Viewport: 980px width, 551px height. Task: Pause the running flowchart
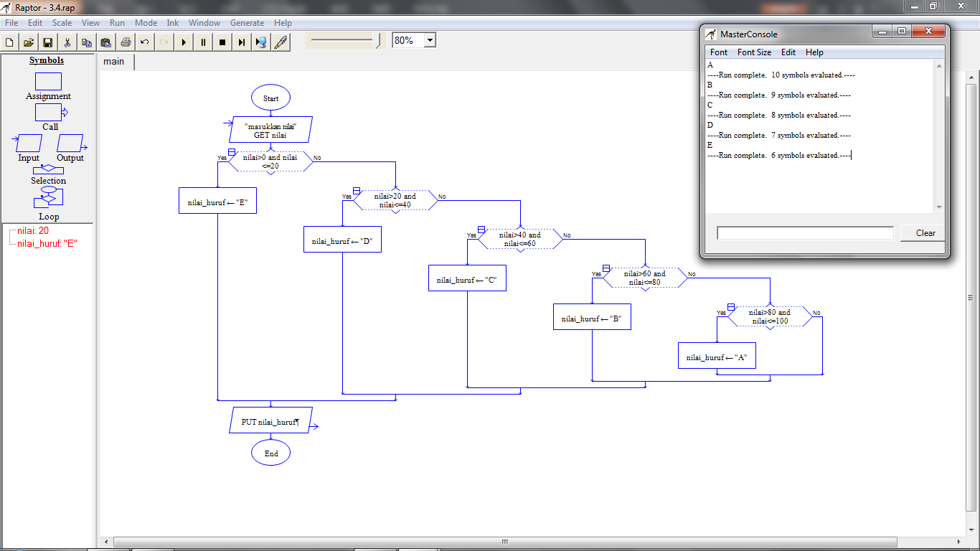click(203, 42)
